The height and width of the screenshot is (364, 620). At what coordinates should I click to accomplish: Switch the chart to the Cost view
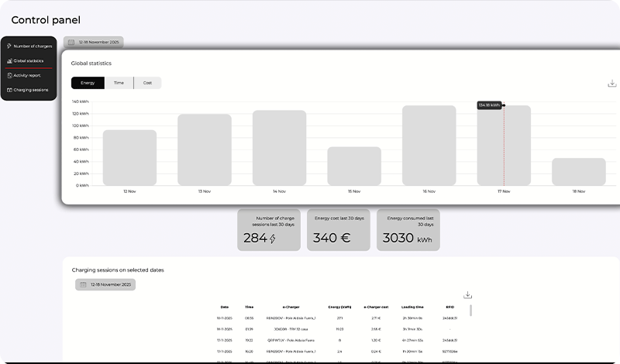coord(147,83)
